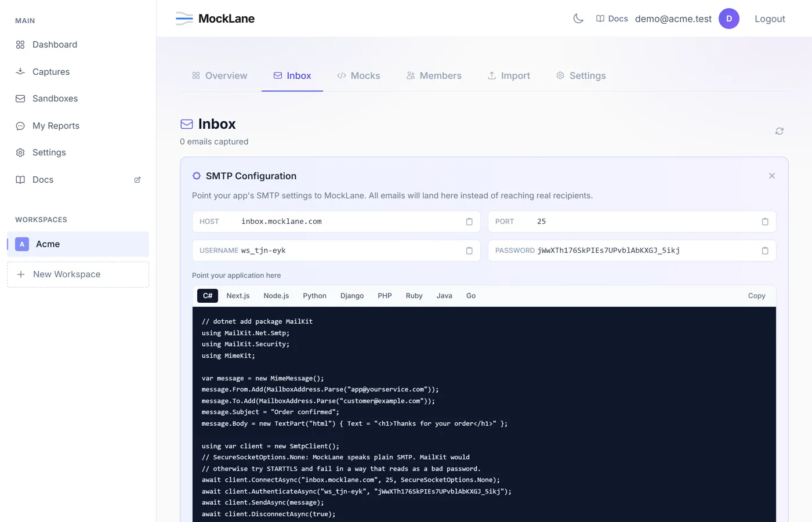This screenshot has height=522, width=812.
Task: Switch to the Mocks tab
Action: 358,75
